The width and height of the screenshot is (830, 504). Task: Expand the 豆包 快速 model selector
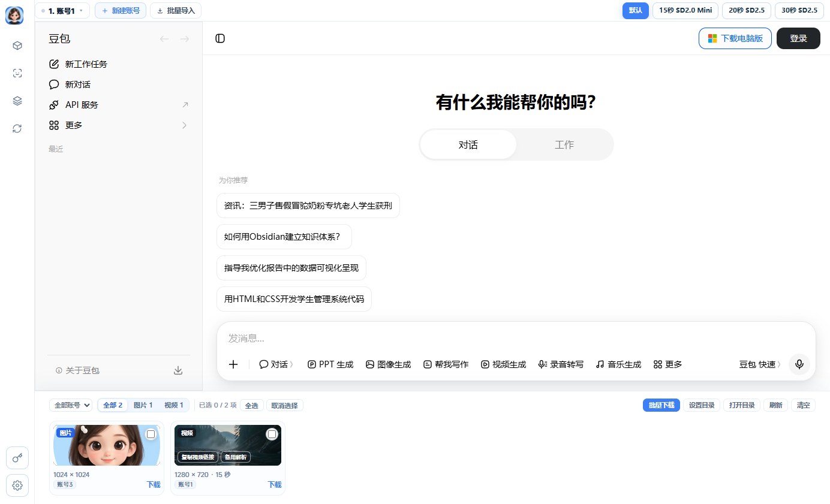point(760,364)
